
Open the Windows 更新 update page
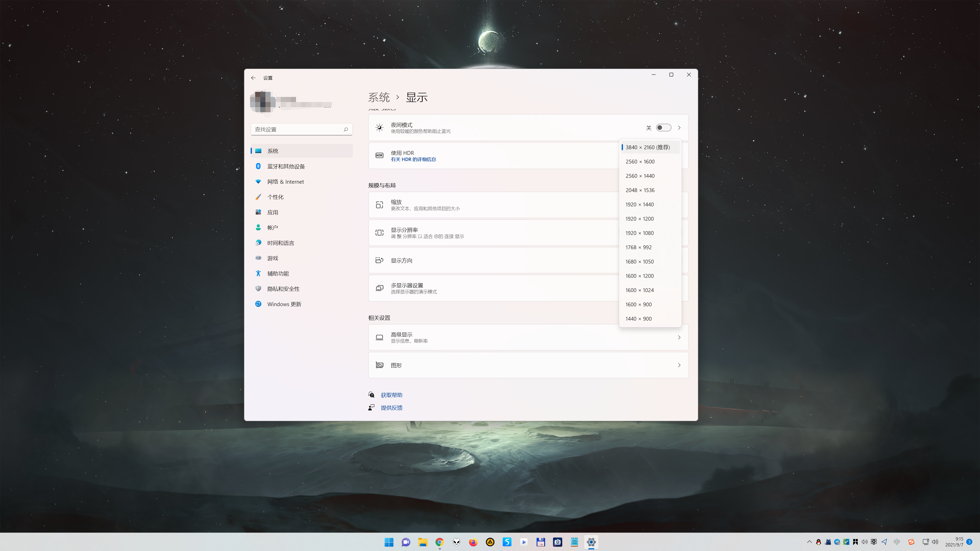click(x=284, y=304)
